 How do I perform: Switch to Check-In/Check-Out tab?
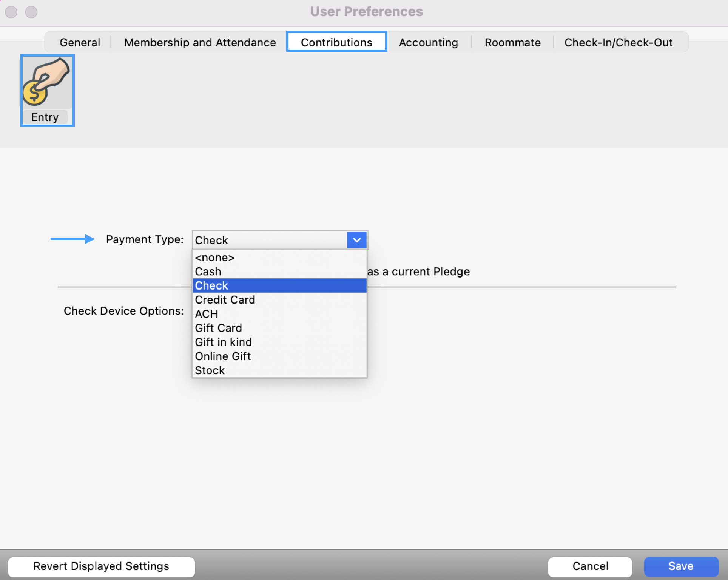[618, 42]
